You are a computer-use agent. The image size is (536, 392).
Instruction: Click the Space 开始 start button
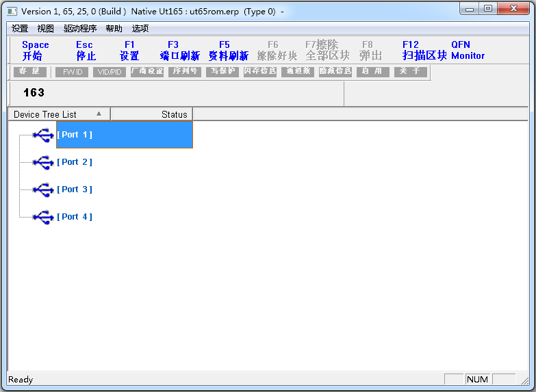(35, 50)
